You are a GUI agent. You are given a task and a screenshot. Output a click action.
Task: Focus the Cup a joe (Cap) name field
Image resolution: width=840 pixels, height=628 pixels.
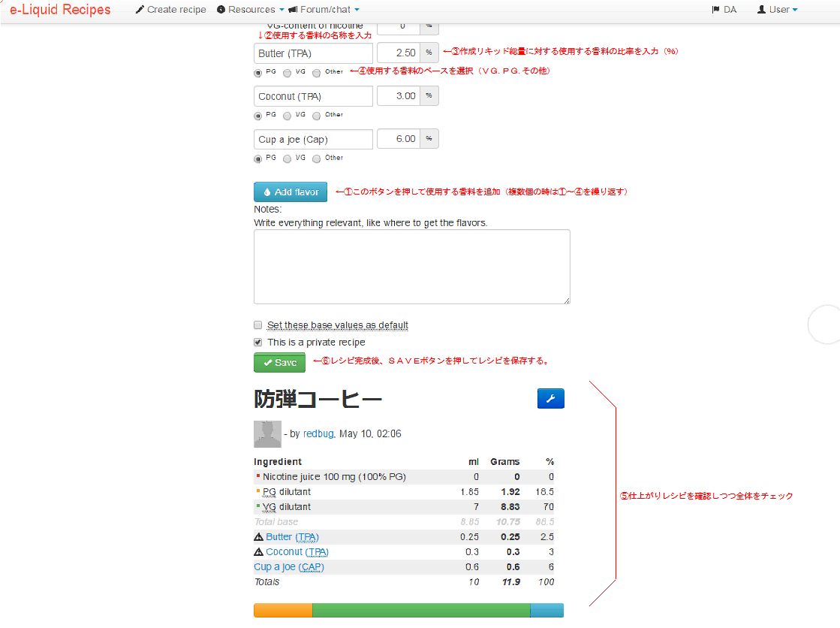point(313,140)
